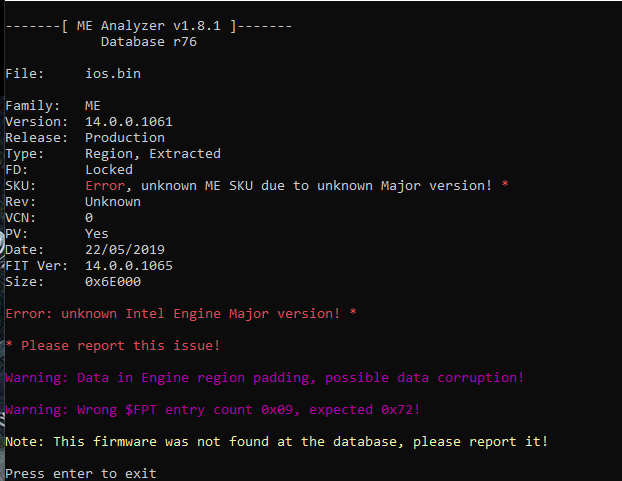Click the Family value ME

[93, 106]
